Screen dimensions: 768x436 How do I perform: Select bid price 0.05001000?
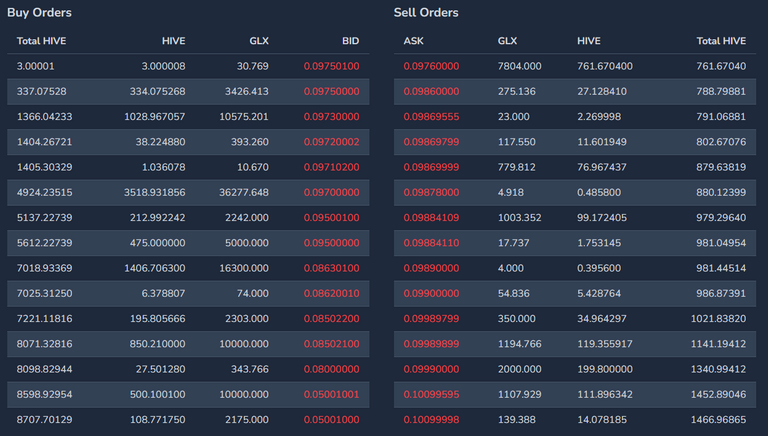pyautogui.click(x=332, y=419)
